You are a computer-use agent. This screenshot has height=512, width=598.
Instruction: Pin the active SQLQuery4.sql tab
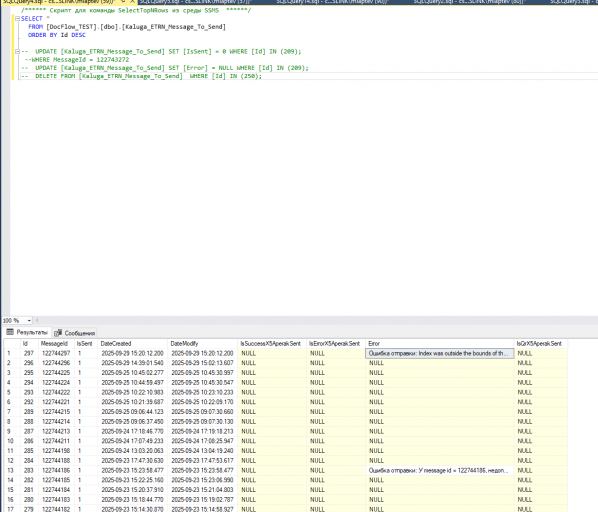coord(123,2)
